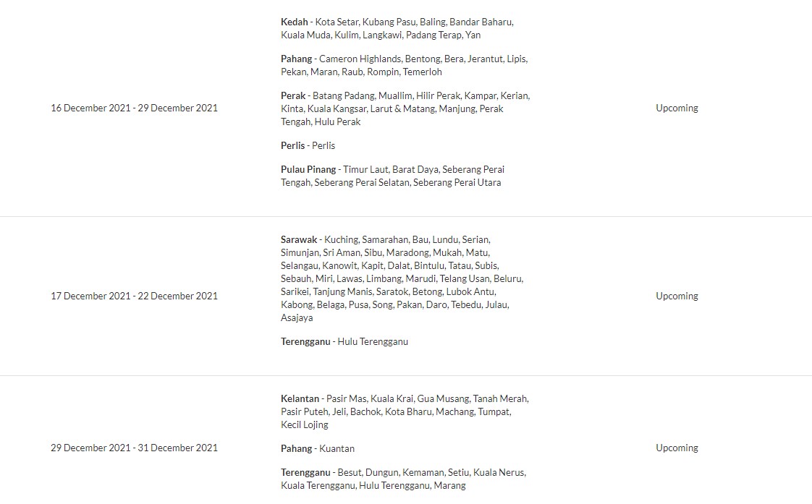
Task: Select the Kelantan state heading
Action: coord(300,399)
